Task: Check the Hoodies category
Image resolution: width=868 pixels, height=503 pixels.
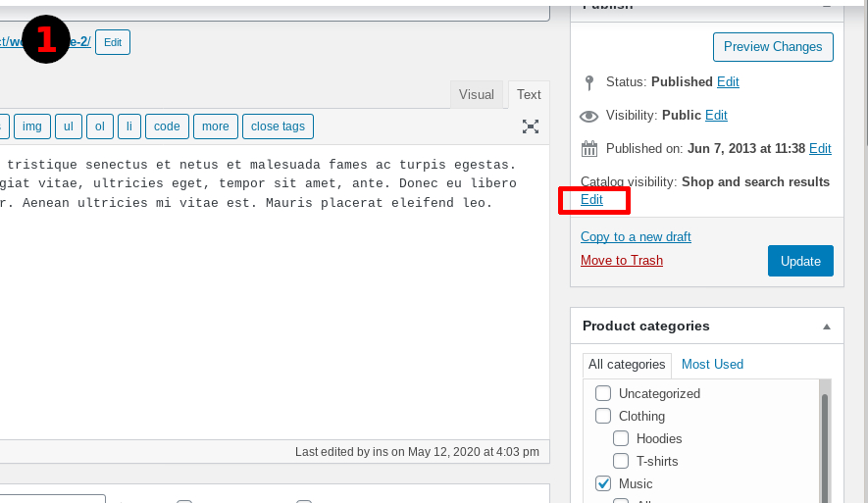Action: (x=621, y=439)
